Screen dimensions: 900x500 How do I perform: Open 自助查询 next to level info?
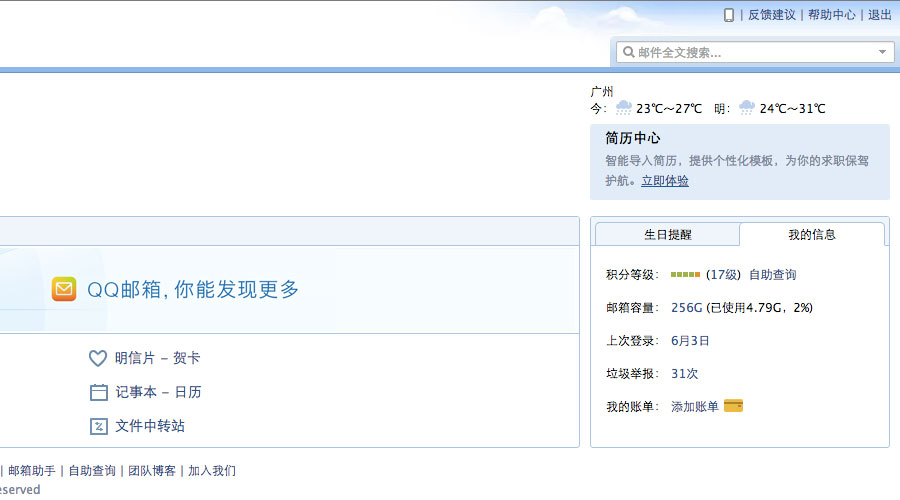[773, 274]
